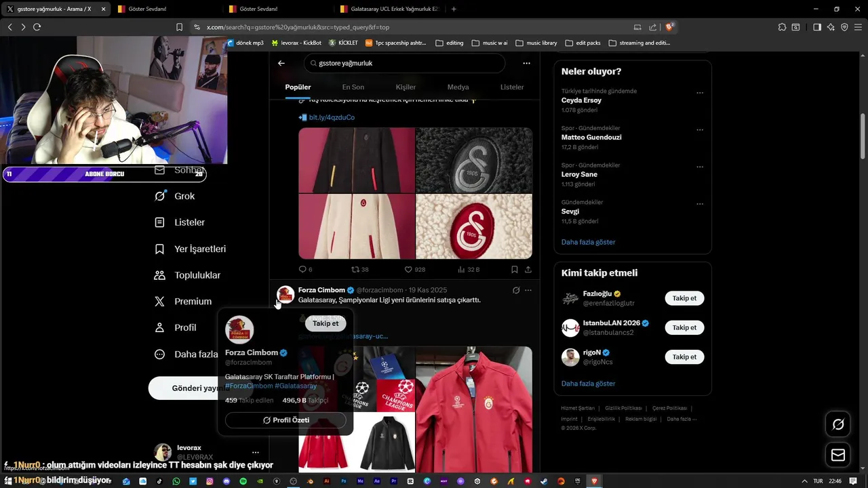Follow IstanbuLAN 2026 with Takip et
Image resolution: width=868 pixels, height=488 pixels.
coord(684,327)
